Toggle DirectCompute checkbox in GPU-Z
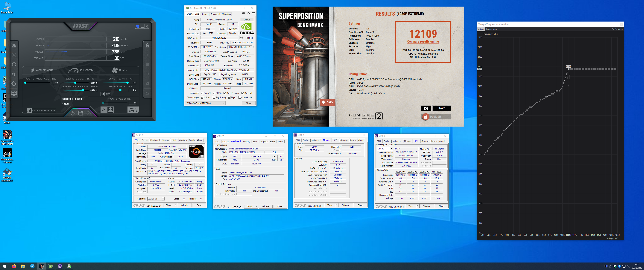Image resolution: width=644 pixels, height=270 pixels. 225,93
